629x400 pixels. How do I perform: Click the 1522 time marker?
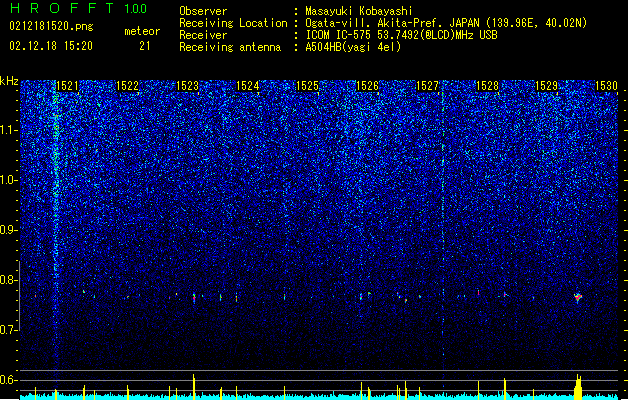pos(127,86)
